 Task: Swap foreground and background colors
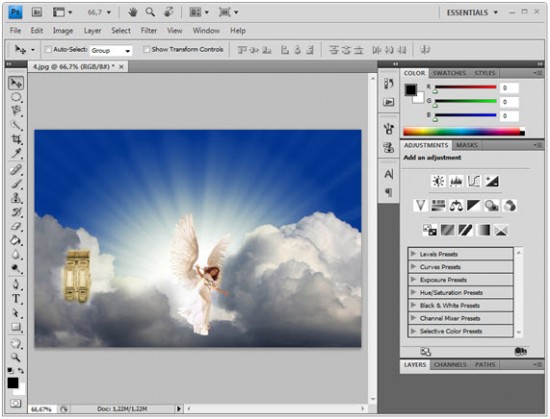click(21, 370)
